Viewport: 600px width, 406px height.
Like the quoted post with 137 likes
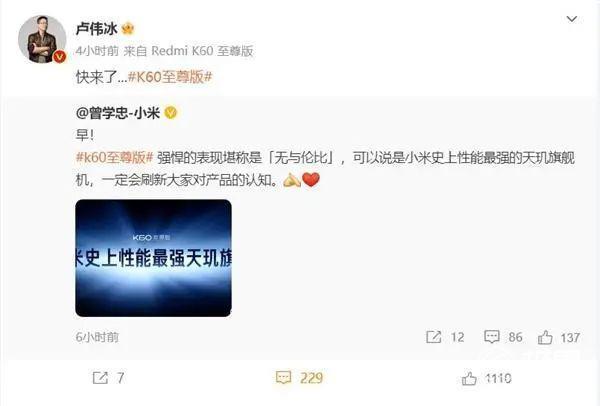559,338
